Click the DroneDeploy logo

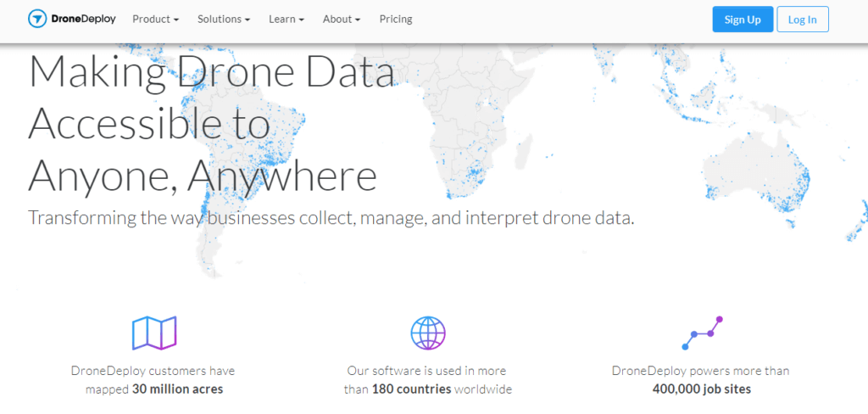point(72,19)
